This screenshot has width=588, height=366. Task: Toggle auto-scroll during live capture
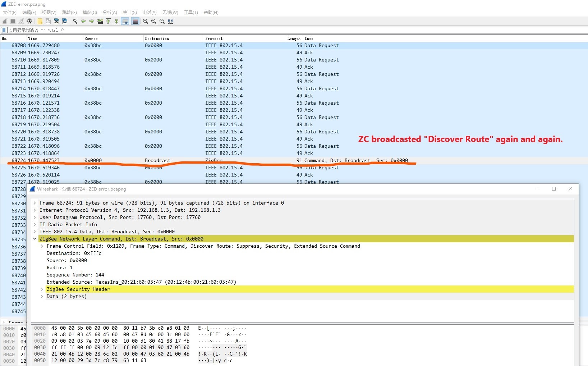coord(125,21)
